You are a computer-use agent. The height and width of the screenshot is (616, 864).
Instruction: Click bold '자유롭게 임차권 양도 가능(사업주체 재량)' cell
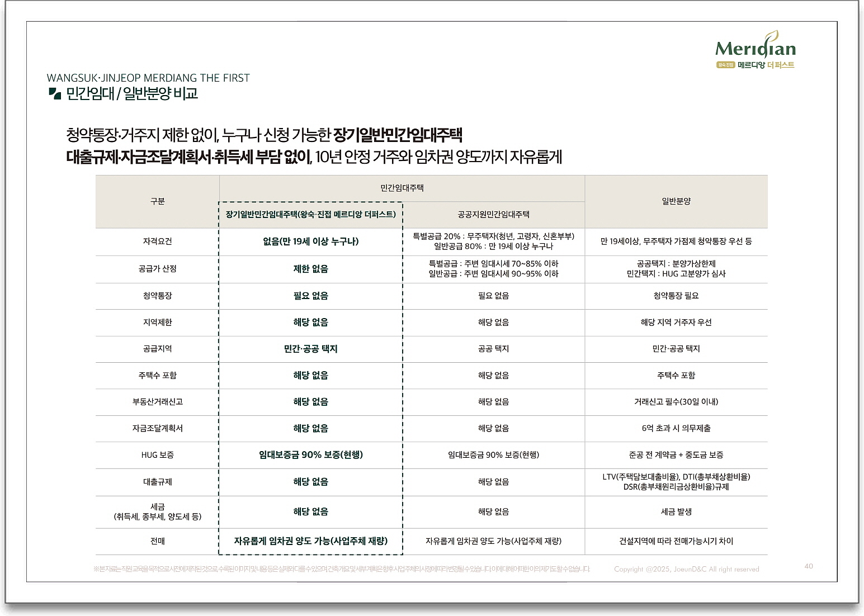[x=311, y=541]
